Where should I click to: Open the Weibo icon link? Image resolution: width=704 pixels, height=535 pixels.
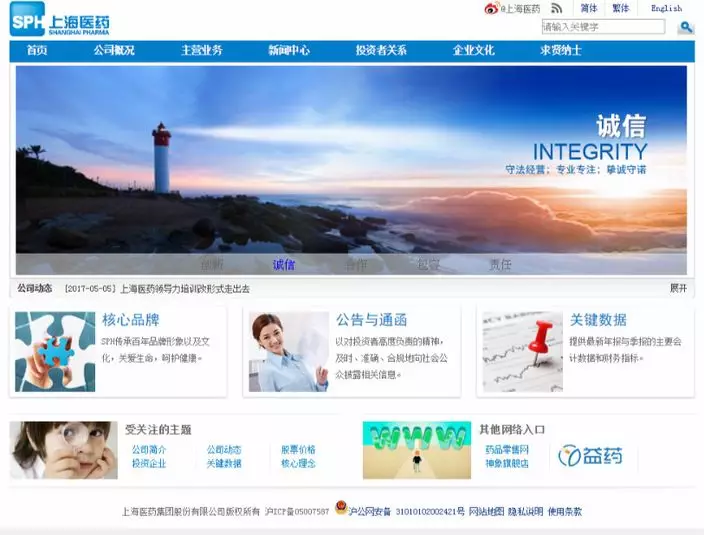(491, 9)
